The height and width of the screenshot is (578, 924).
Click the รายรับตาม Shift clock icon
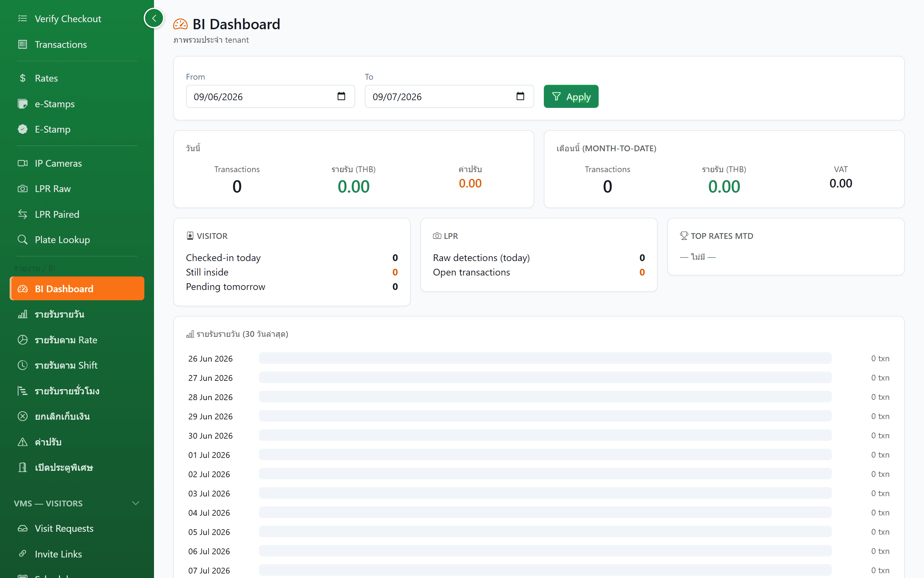point(22,365)
